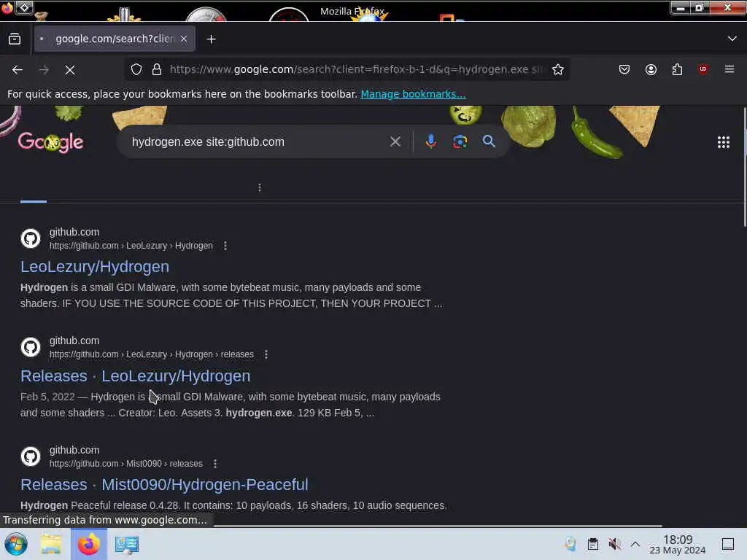Open the extensions puzzle icon
Image resolution: width=747 pixels, height=560 pixels.
[677, 69]
